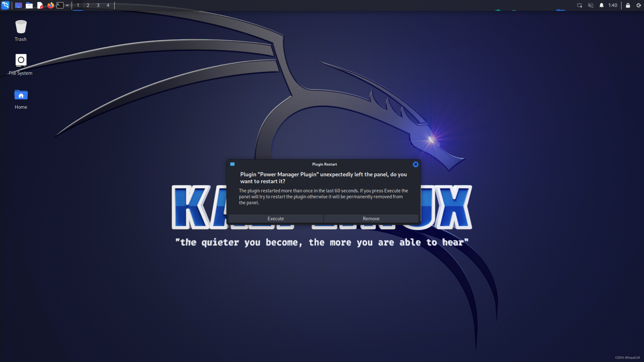The height and width of the screenshot is (362, 644).
Task: Open the Kali applications menu
Action: pyautogui.click(x=5, y=5)
